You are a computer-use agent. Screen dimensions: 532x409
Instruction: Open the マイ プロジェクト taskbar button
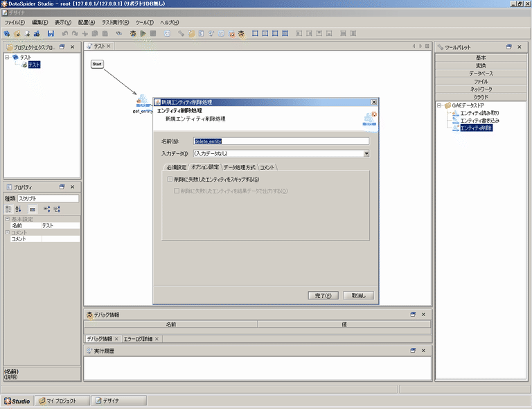[62, 401]
